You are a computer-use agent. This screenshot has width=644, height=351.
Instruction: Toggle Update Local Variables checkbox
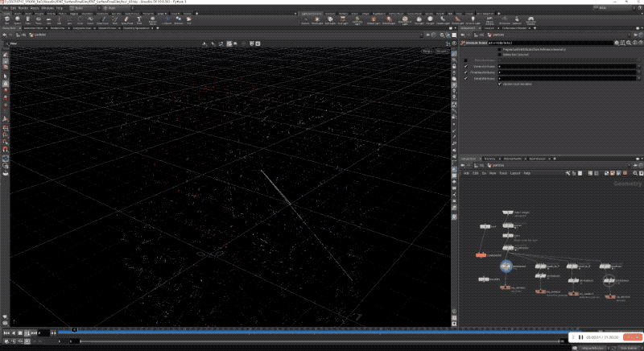tap(499, 84)
